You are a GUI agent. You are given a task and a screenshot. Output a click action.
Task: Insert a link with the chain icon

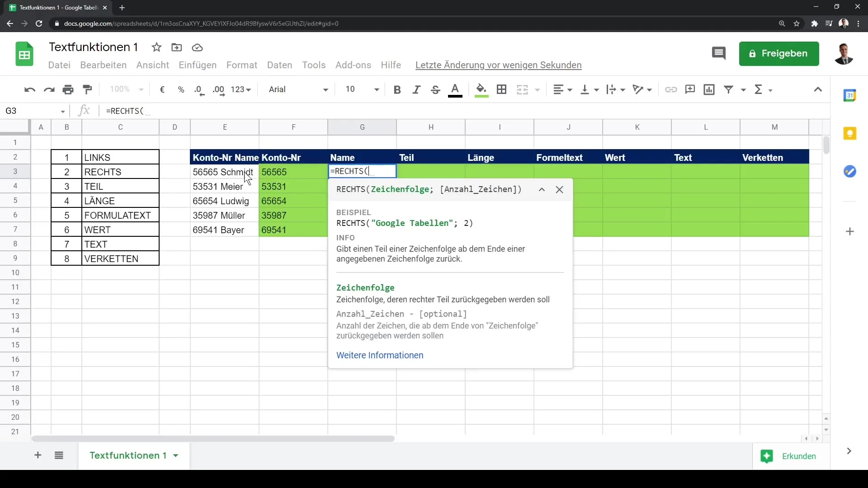click(x=671, y=89)
